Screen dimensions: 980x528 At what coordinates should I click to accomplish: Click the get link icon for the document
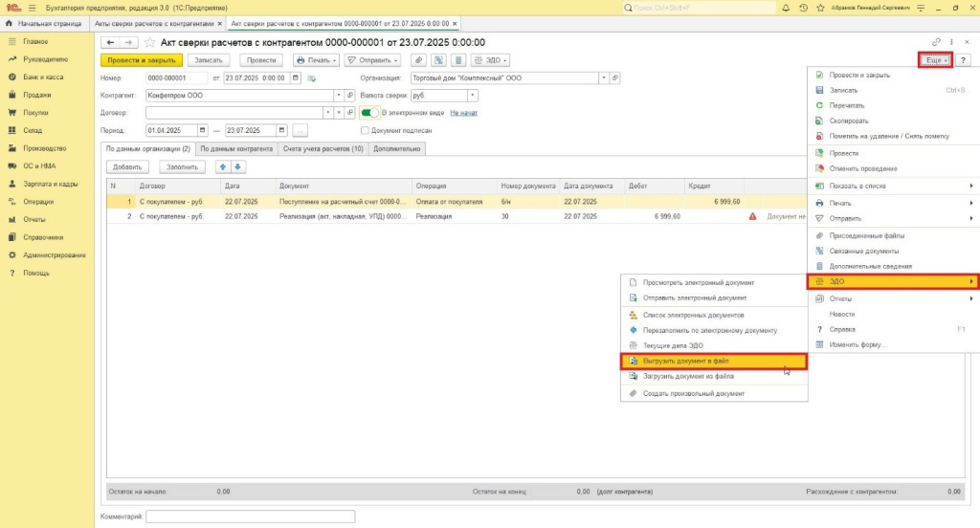coord(935,42)
